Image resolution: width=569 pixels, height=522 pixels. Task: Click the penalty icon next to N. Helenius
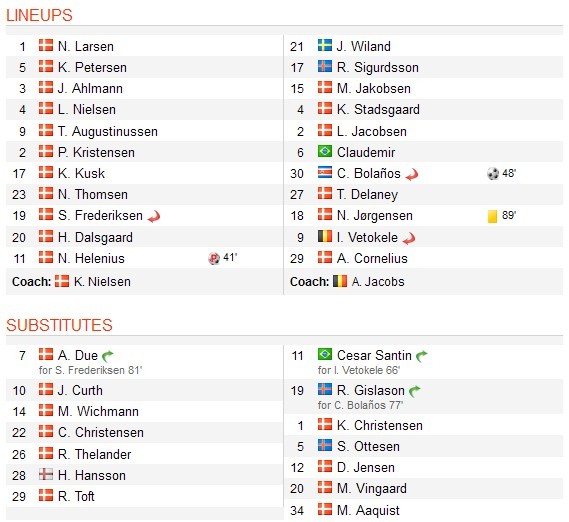[x=214, y=258]
